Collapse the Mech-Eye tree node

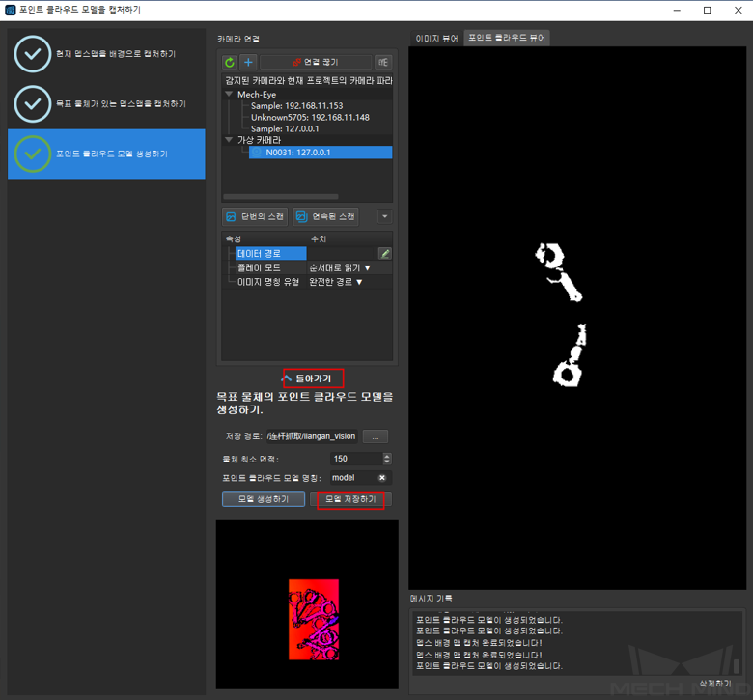[x=229, y=95]
